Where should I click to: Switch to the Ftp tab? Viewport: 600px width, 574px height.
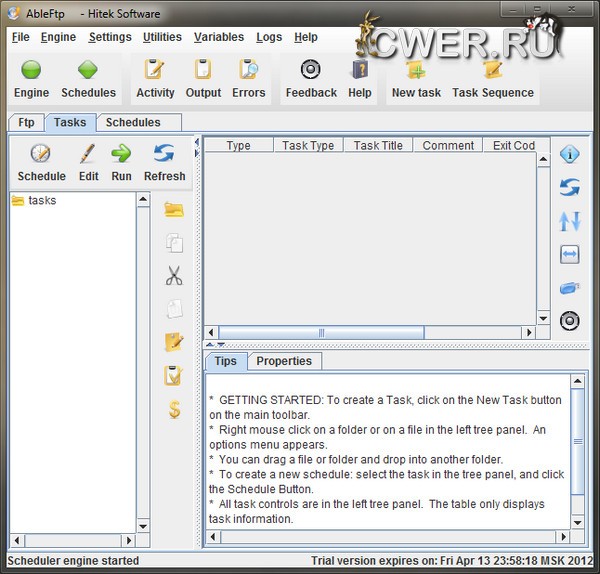26,122
